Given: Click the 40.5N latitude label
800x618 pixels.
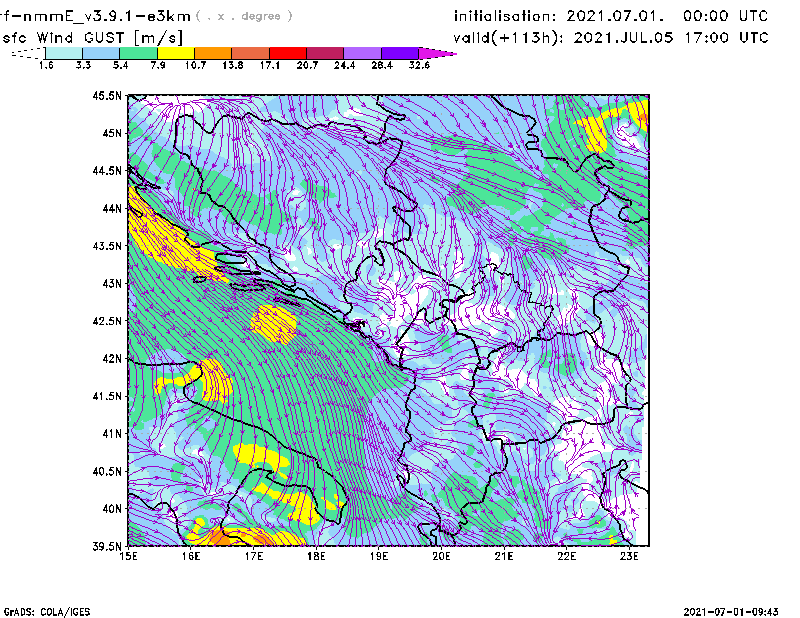Looking at the screenshot, I should pos(107,471).
